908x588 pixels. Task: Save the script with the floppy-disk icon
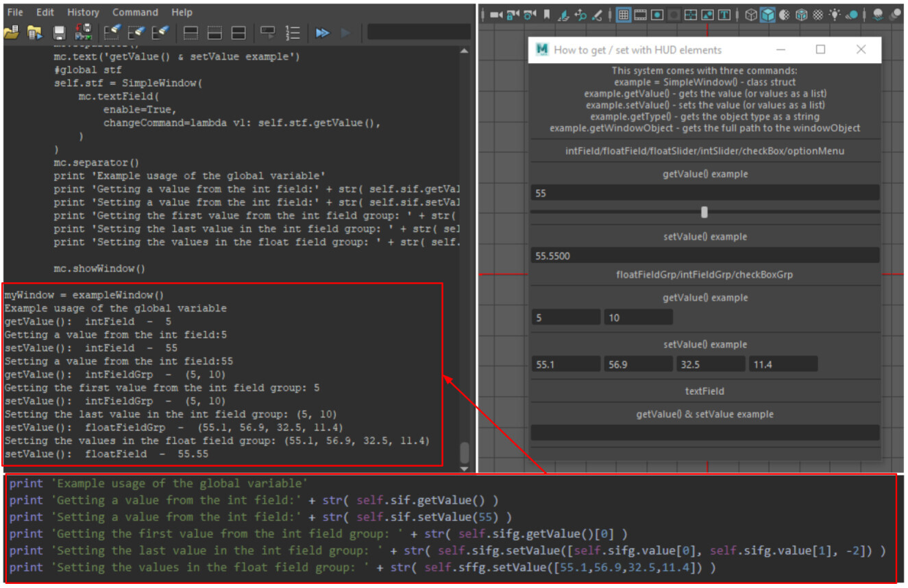click(x=60, y=32)
